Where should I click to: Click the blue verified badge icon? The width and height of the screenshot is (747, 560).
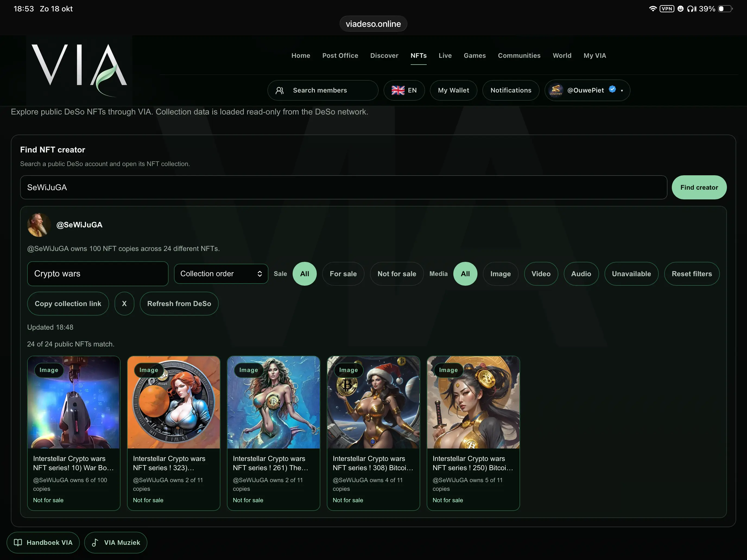(x=612, y=90)
